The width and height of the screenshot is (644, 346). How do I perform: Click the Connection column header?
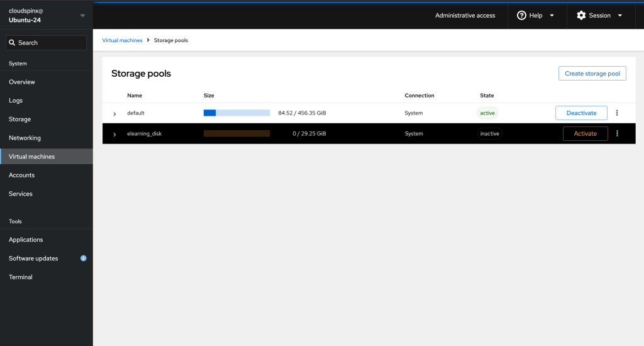[419, 96]
